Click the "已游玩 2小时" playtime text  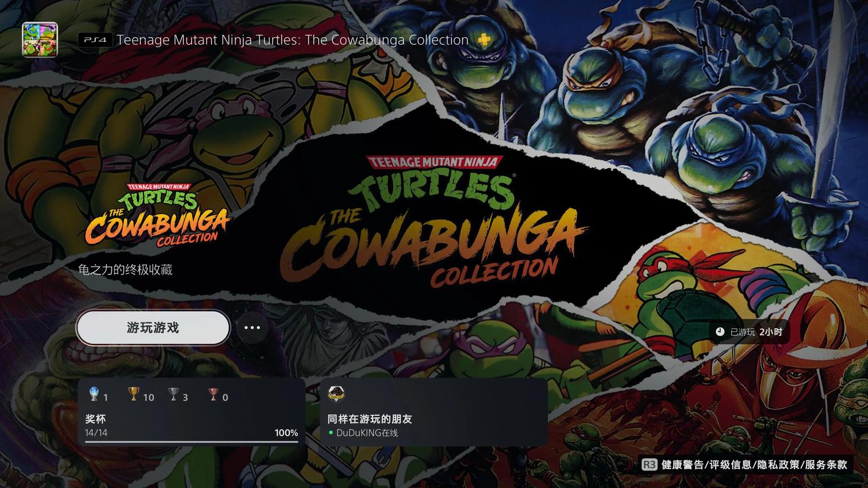[756, 332]
